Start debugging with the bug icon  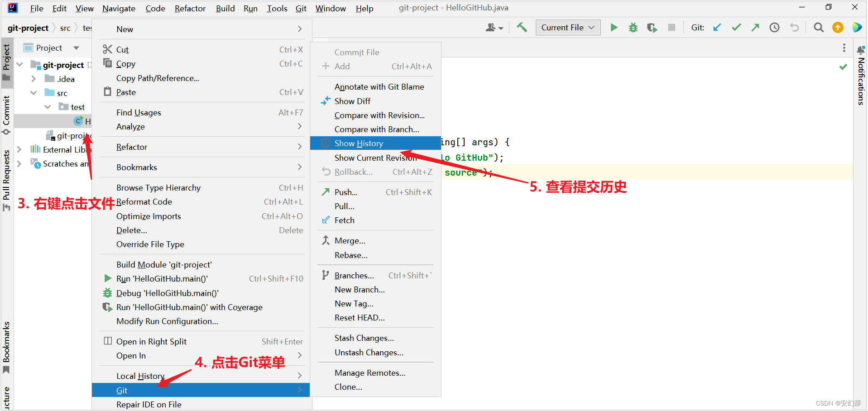(x=633, y=28)
